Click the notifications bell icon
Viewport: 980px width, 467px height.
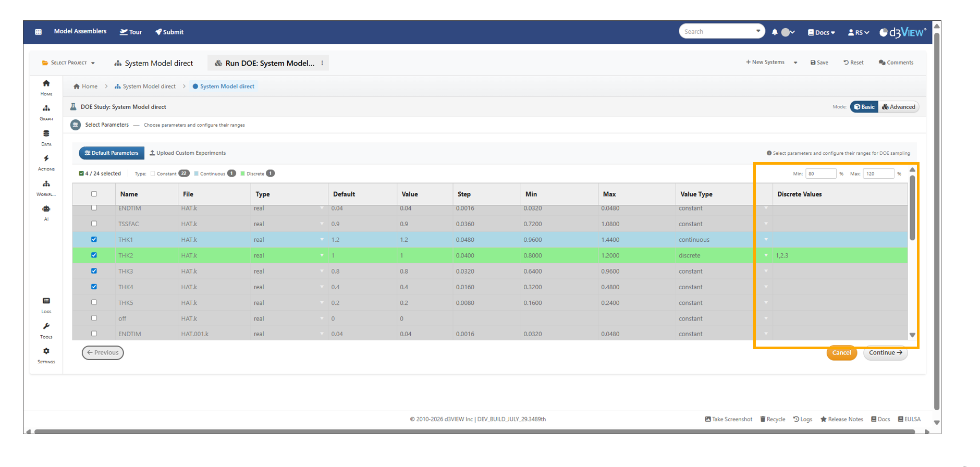775,32
